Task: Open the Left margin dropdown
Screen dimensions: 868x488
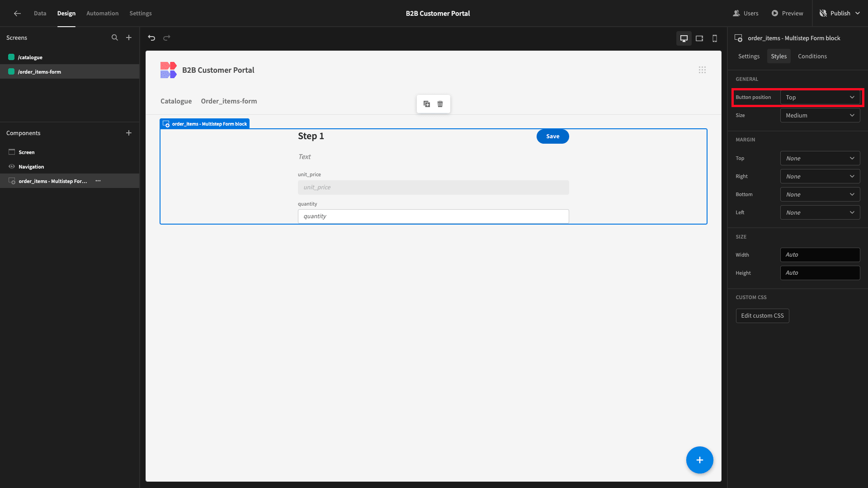Action: pyautogui.click(x=820, y=213)
